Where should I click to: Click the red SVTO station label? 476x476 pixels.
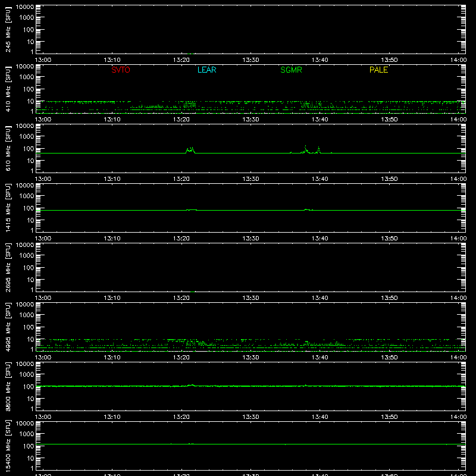click(121, 70)
